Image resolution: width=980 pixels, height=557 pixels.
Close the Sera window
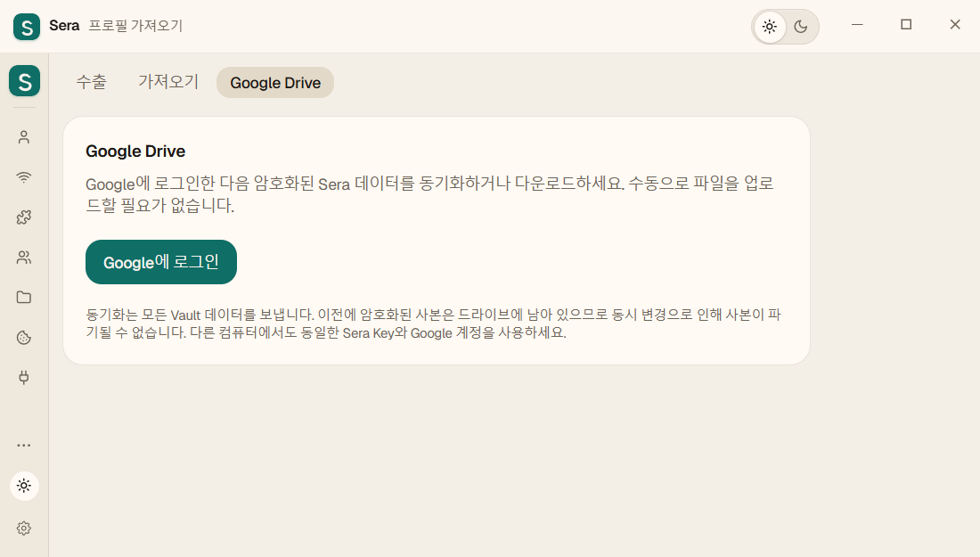[955, 24]
